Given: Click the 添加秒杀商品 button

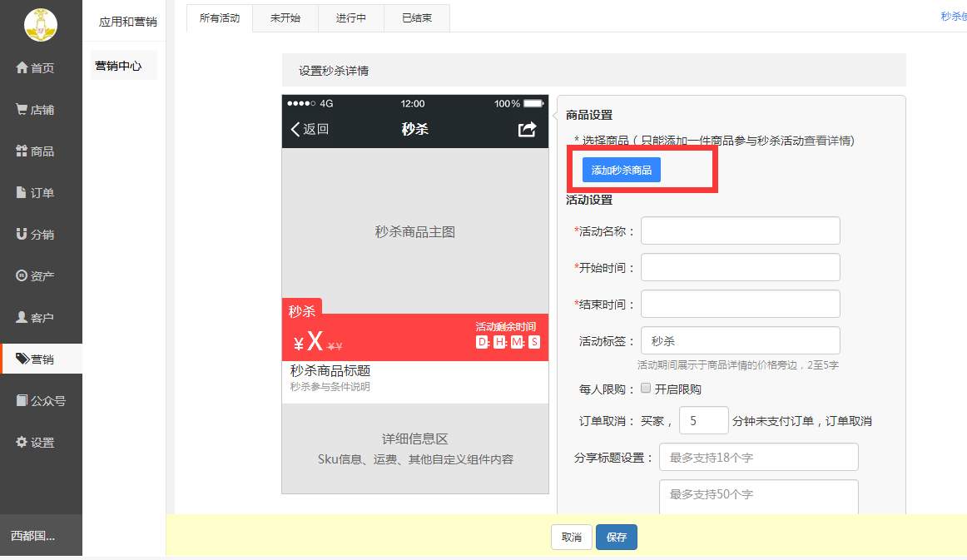Looking at the screenshot, I should pos(621,170).
